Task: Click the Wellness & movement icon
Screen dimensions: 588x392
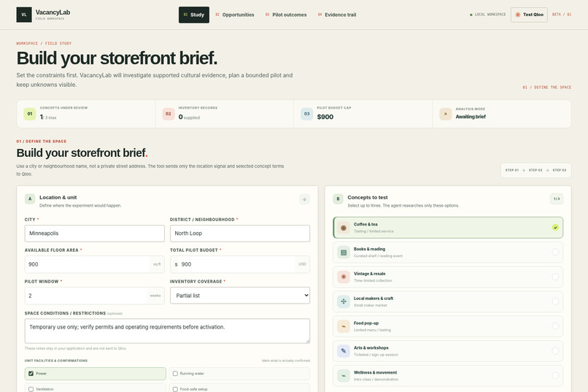Action: tap(344, 375)
